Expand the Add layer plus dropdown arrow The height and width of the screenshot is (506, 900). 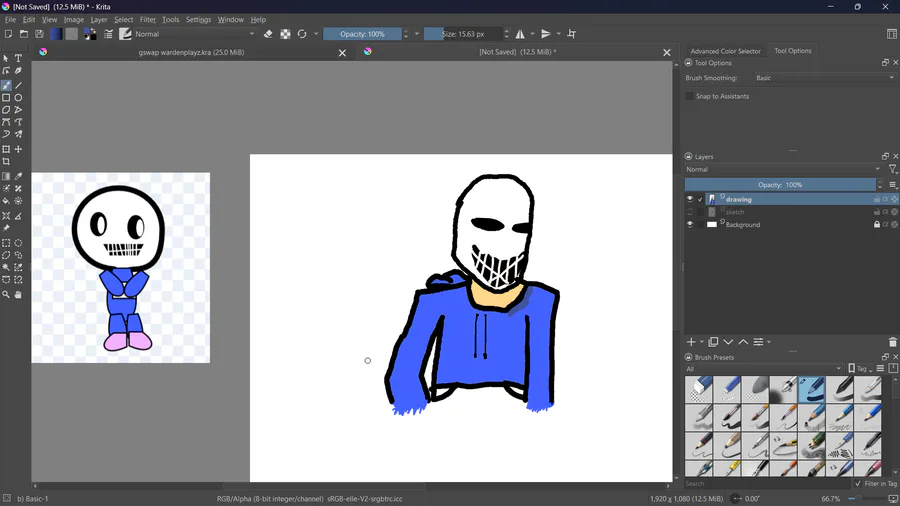(701, 342)
